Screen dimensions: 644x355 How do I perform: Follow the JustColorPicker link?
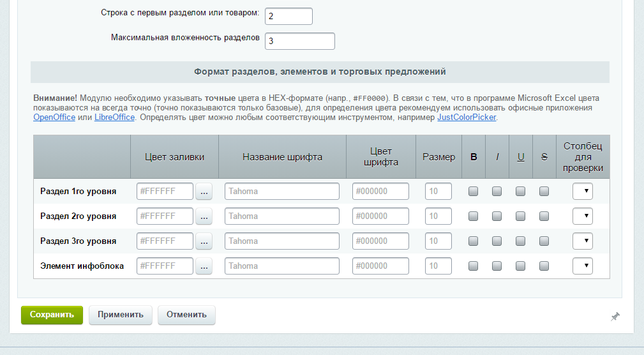point(466,117)
